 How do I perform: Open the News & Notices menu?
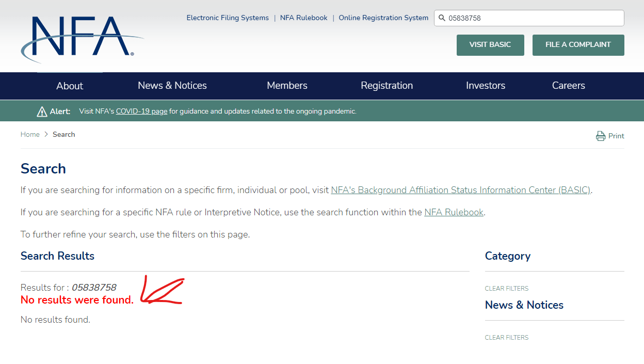(172, 86)
